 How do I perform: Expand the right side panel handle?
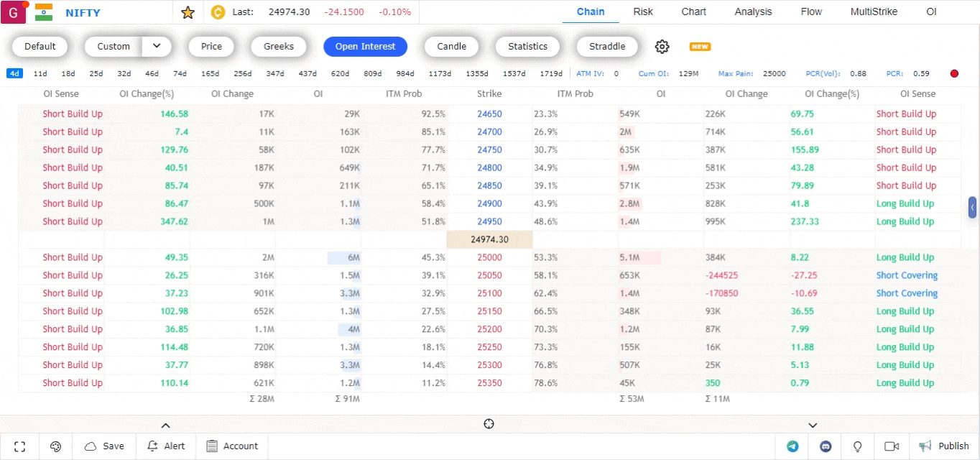[973, 208]
